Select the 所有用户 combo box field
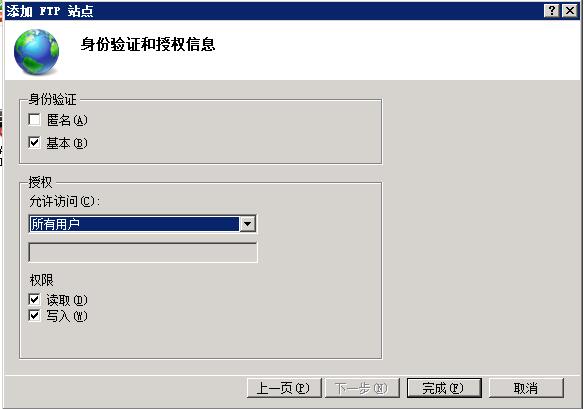The width and height of the screenshot is (584, 409). (x=142, y=224)
